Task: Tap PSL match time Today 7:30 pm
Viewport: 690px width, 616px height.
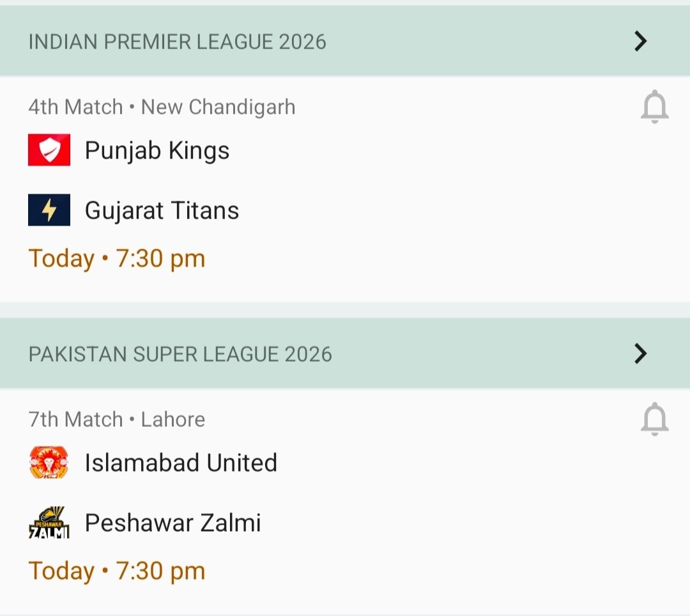Action: coord(117,571)
